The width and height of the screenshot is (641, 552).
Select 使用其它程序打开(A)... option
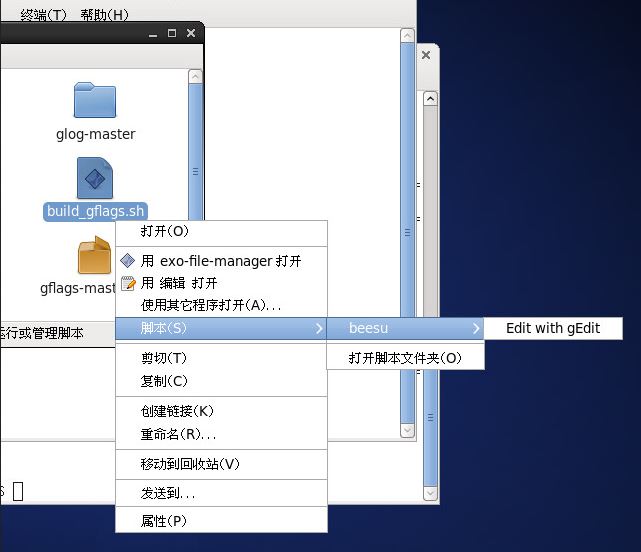(x=221, y=305)
